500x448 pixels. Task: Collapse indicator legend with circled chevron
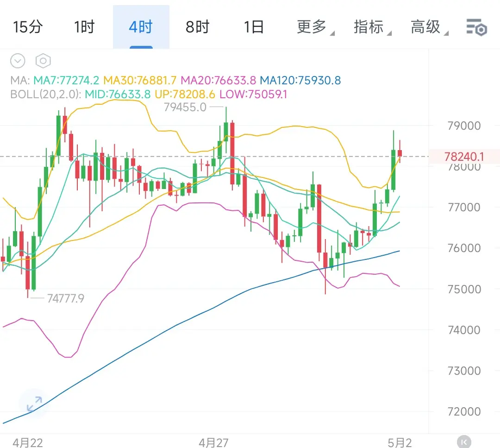point(18,61)
